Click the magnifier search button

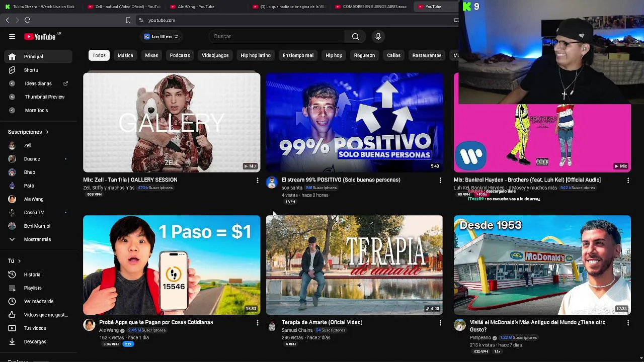[x=356, y=36]
